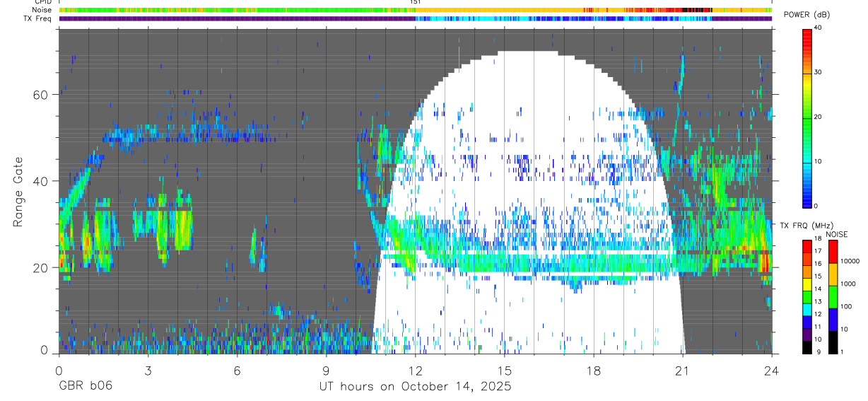This screenshot has width=868, height=401.
Task: Click the green 13–14 MHz TX FRQ swatch
Action: click(x=807, y=297)
